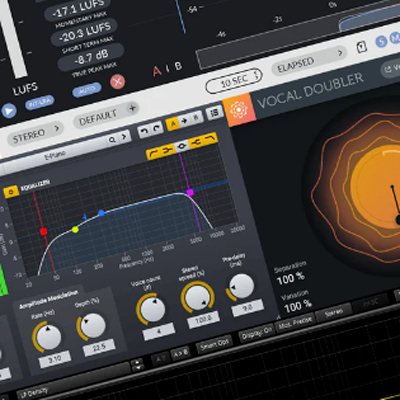The height and width of the screenshot is (400, 400).
Task: Click the Stereo spread knob
Action: (x=198, y=298)
